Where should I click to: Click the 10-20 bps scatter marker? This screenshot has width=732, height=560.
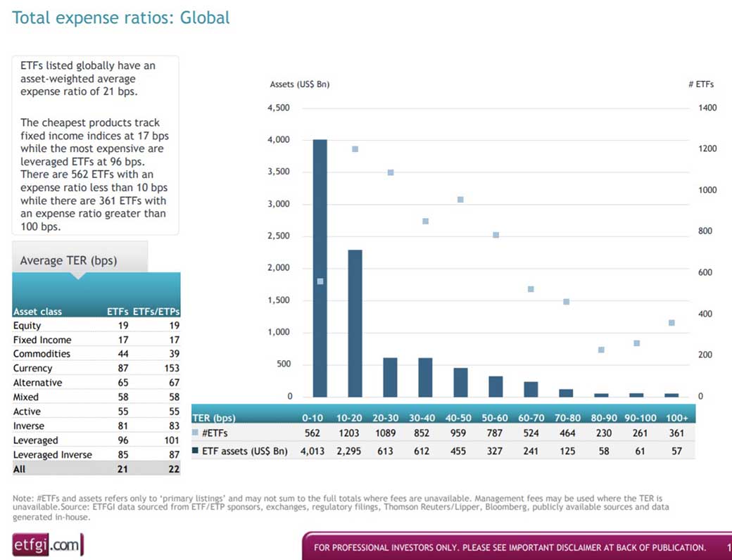[x=355, y=149]
